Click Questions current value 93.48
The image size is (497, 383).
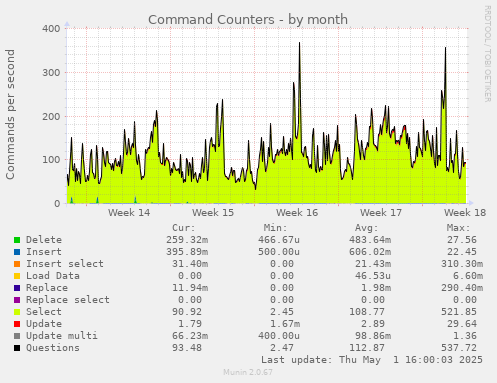coord(187,348)
